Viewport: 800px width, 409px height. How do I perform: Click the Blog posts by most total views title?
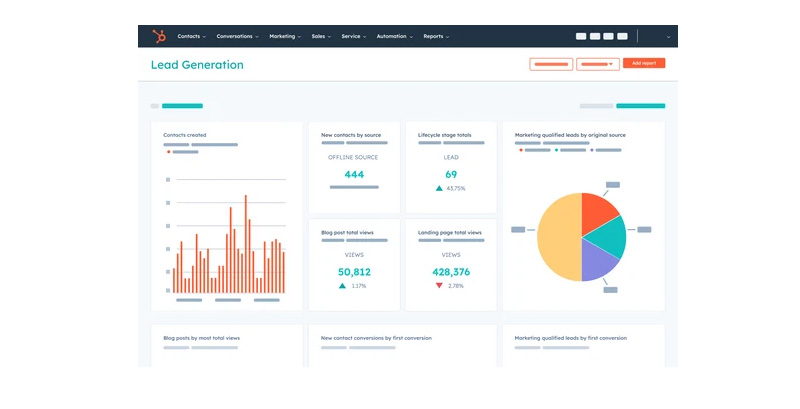point(201,338)
